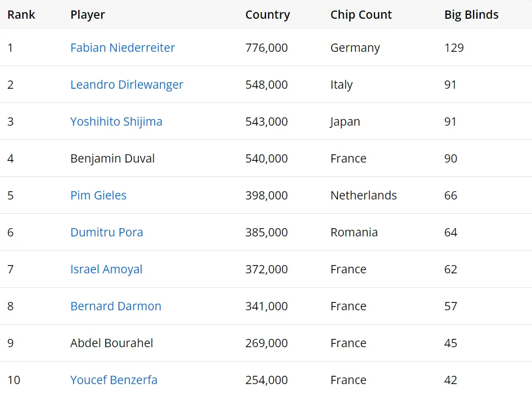This screenshot has width=532, height=394.
Task: Follow the Pim Gieles link
Action: coord(98,196)
